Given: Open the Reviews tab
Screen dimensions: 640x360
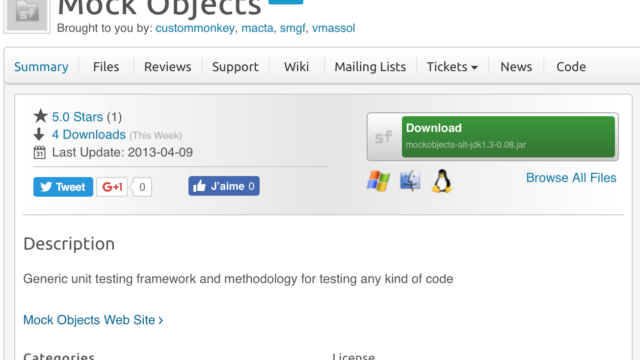Looking at the screenshot, I should [x=168, y=67].
